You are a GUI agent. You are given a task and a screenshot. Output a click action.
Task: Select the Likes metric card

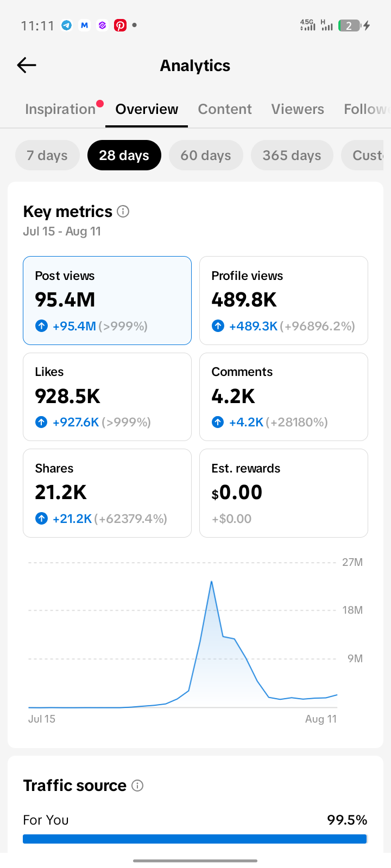[107, 397]
